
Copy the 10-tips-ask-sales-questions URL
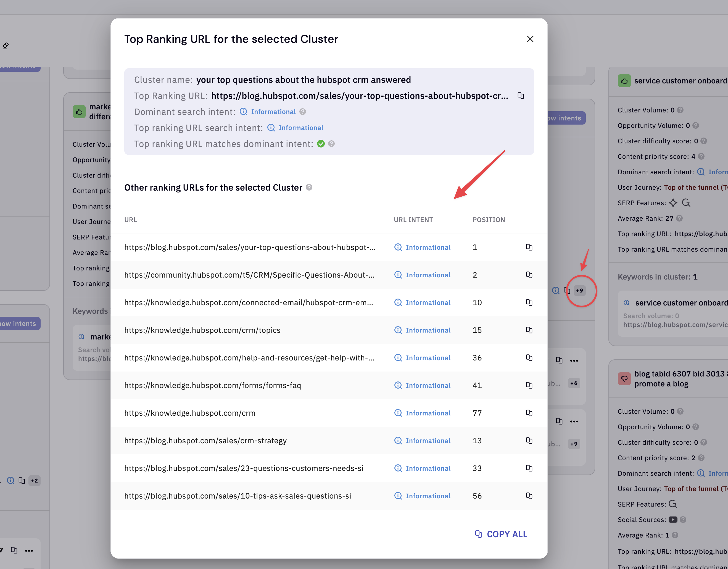click(x=529, y=496)
